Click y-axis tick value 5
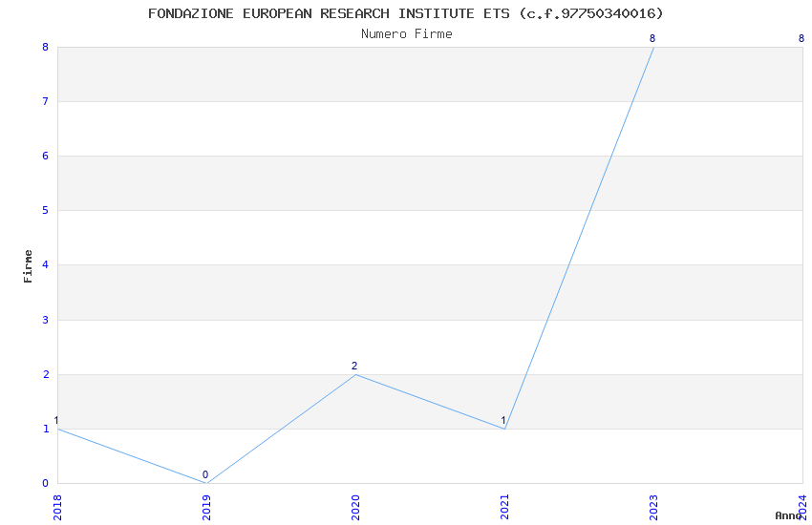Viewport: 812px width, 525px height. click(x=46, y=210)
